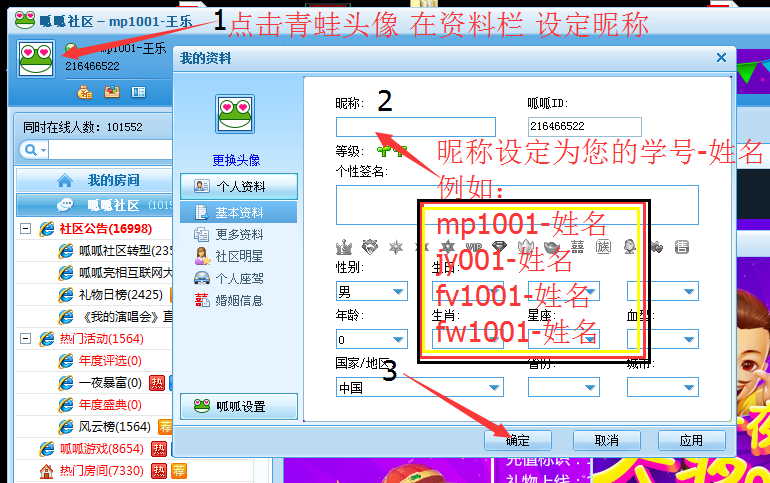The width and height of the screenshot is (770, 483).
Task: Click the frog avatar in the main window header
Action: coord(36,59)
